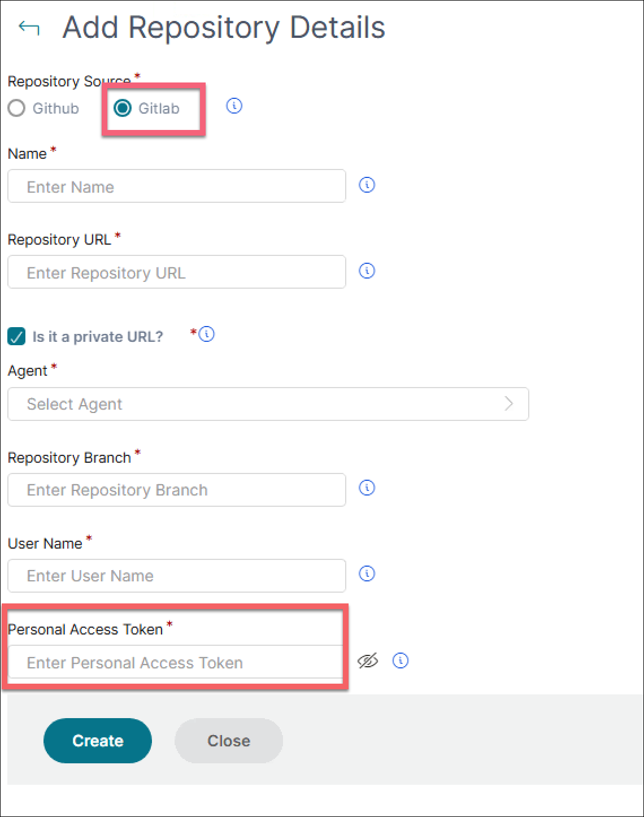Uncheck the private URL checkbox

click(x=16, y=337)
